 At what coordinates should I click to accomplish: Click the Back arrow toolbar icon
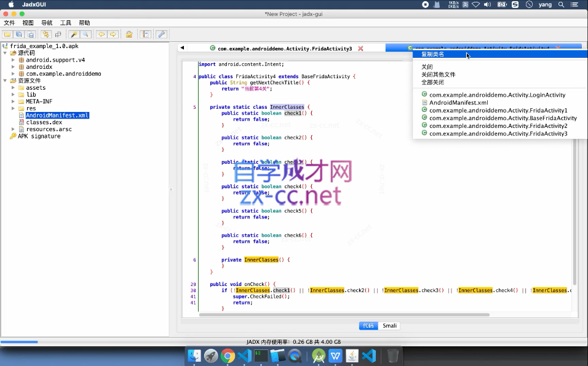pyautogui.click(x=101, y=34)
